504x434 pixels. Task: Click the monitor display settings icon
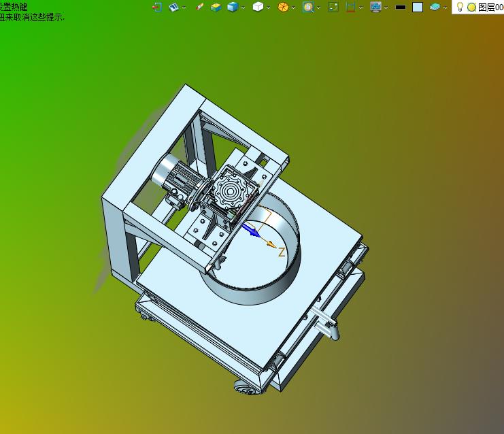(x=375, y=7)
